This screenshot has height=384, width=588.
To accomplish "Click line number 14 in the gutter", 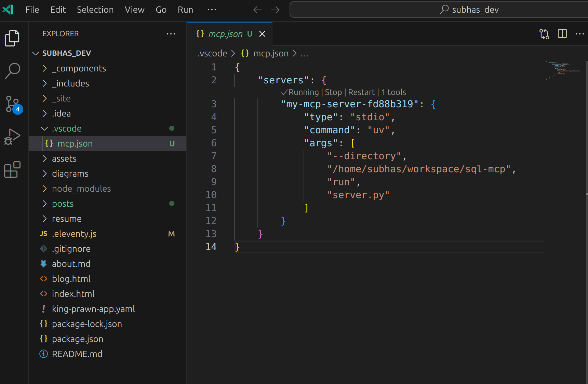I will (x=211, y=247).
